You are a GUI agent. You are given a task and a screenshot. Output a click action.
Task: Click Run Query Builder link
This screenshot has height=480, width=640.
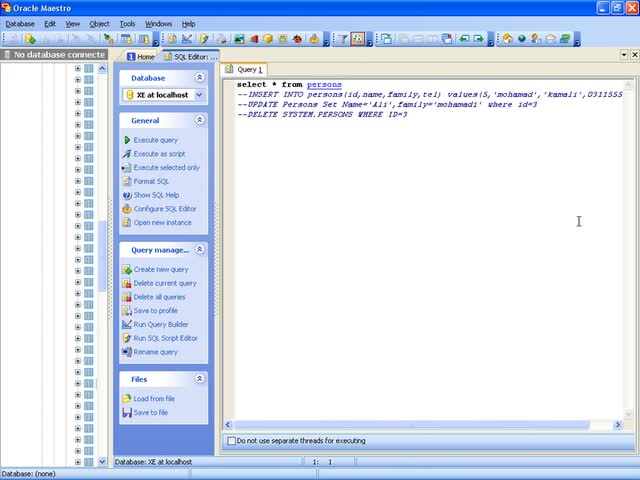[x=161, y=324]
